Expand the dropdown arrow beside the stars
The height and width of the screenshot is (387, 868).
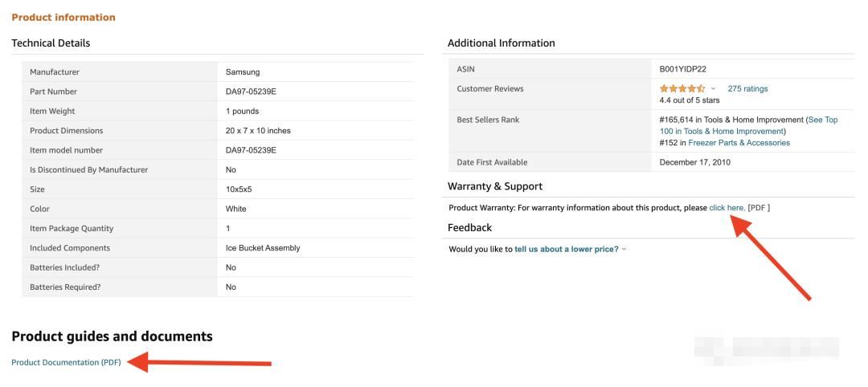(x=713, y=89)
